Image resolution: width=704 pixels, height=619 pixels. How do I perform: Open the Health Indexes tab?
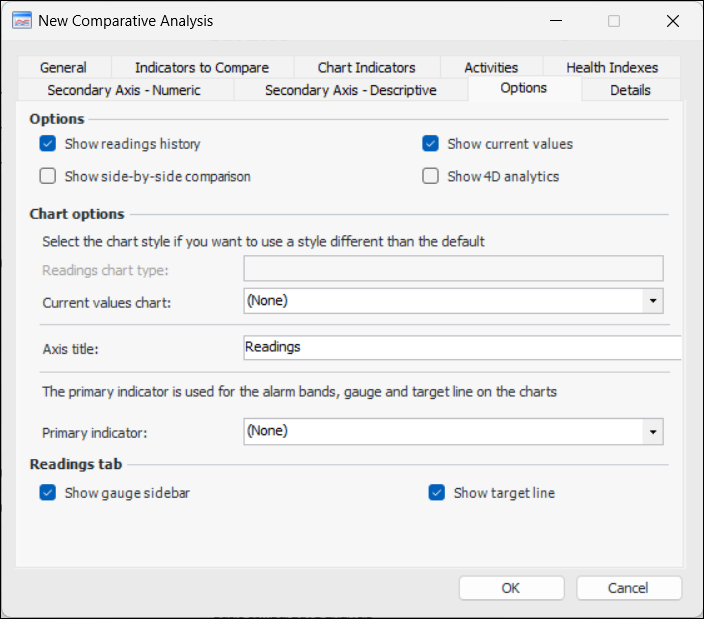point(612,68)
